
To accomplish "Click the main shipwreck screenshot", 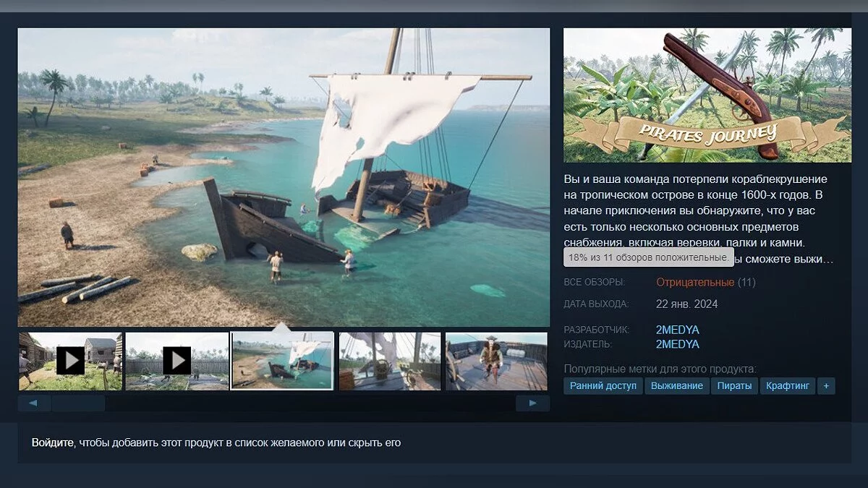I will (x=284, y=177).
